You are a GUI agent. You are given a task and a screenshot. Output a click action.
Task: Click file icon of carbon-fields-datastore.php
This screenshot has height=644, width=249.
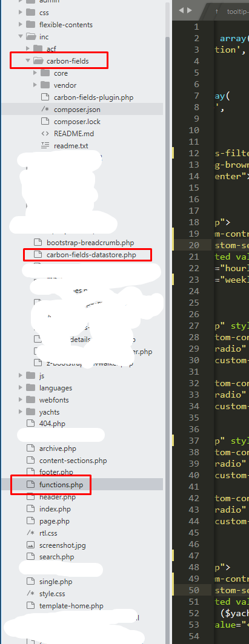point(38,255)
